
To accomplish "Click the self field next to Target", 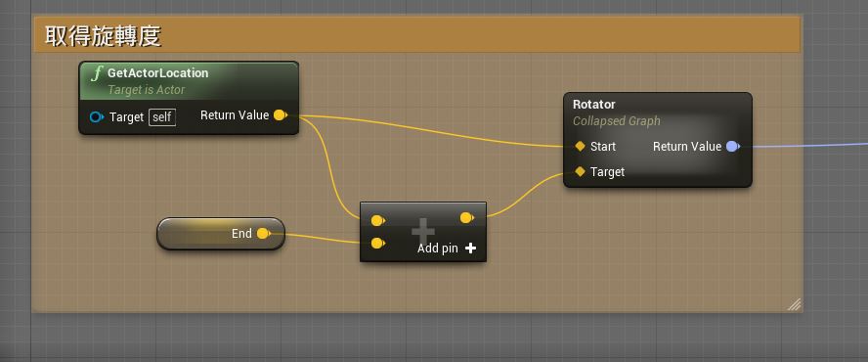I will coord(162,117).
